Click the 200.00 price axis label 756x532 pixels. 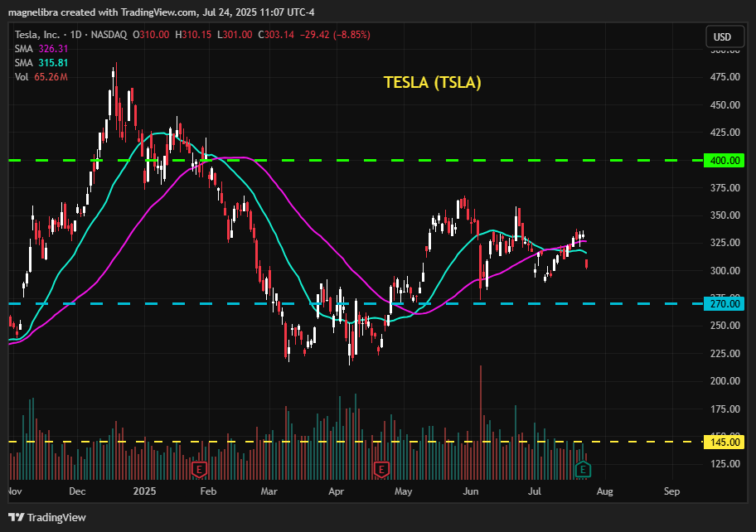coord(724,380)
